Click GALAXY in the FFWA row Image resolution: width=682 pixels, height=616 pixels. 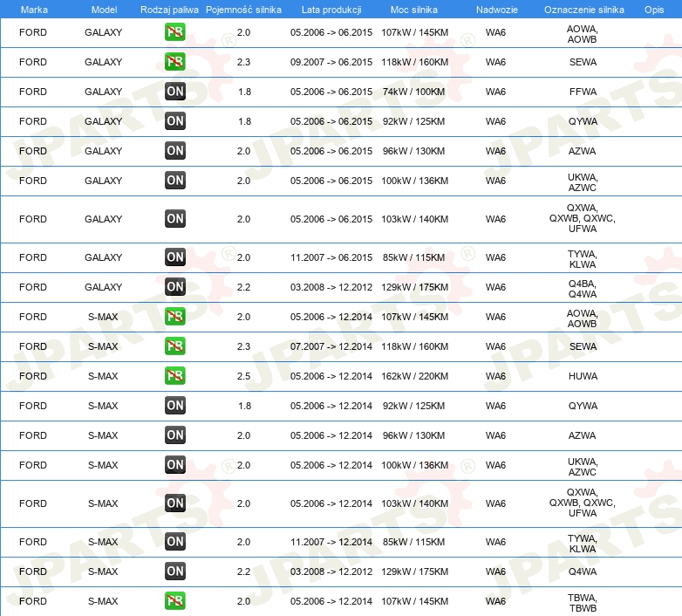coord(103,92)
